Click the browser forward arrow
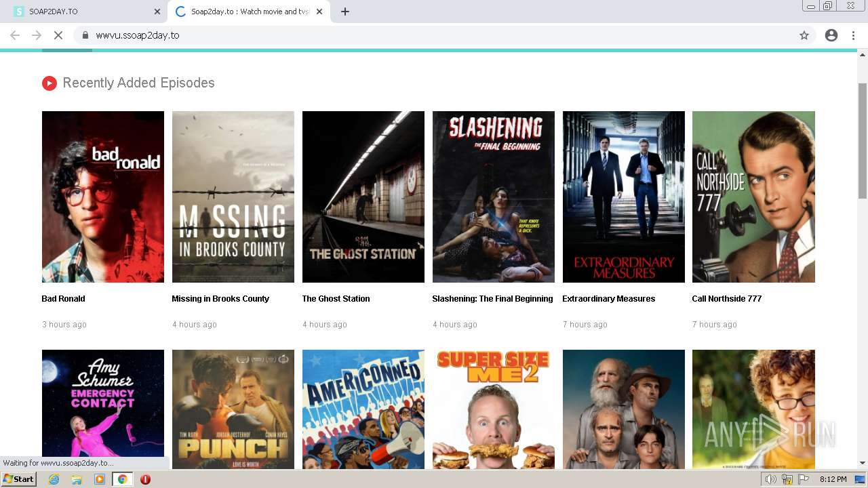 click(37, 35)
